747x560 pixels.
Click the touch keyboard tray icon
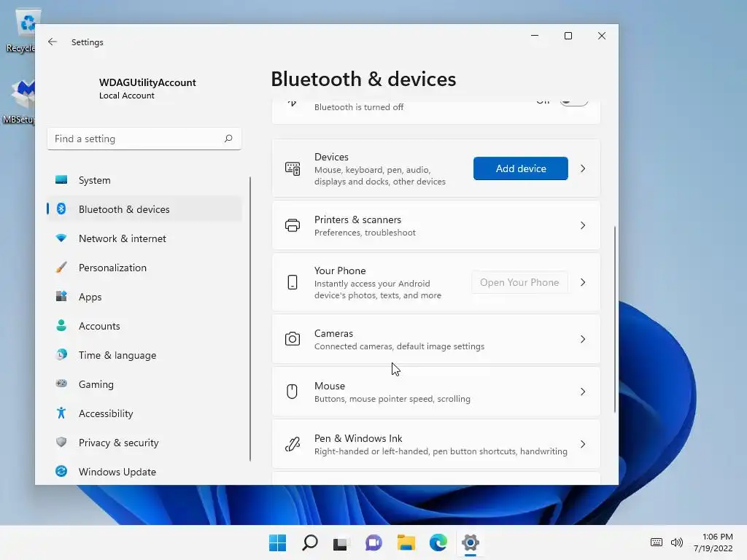click(657, 542)
